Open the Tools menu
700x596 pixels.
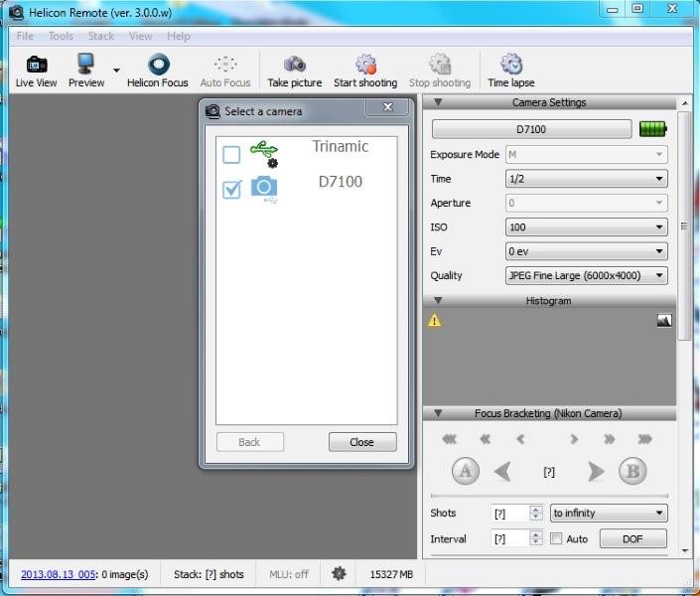tap(61, 36)
